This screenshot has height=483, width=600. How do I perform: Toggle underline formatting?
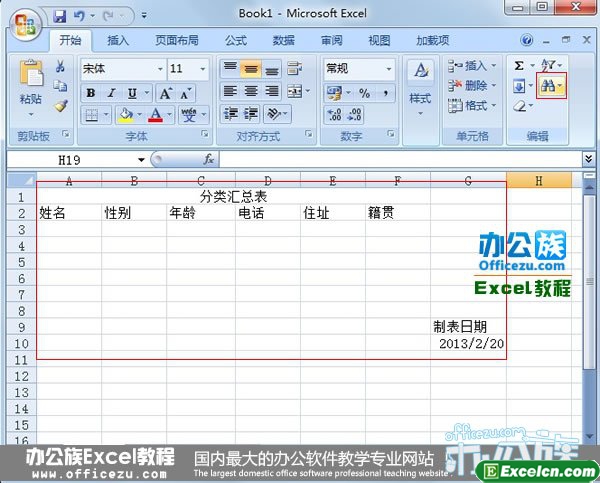click(132, 93)
